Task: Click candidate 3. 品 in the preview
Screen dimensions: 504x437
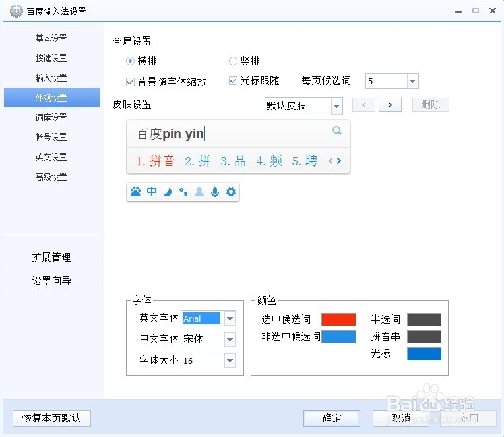Action: pos(234,161)
